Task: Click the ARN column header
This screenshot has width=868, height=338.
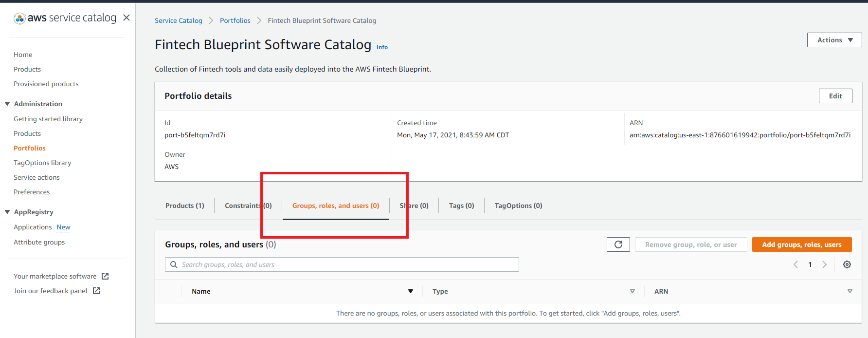Action: (x=661, y=291)
